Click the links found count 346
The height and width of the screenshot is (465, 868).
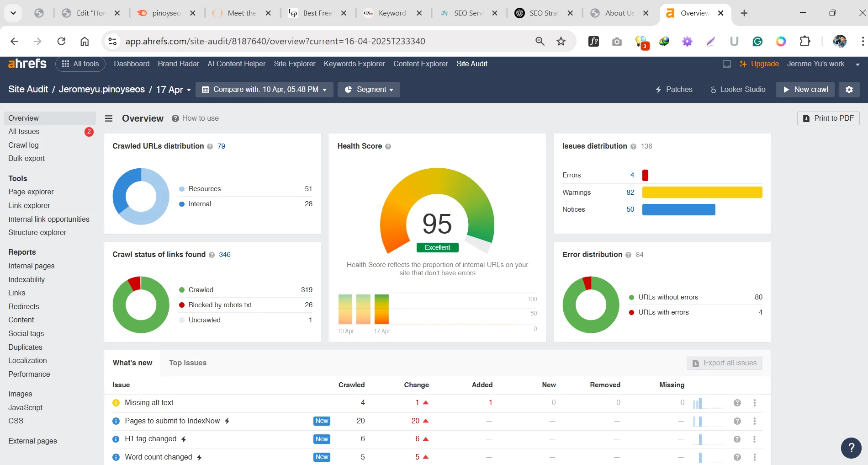tap(225, 255)
